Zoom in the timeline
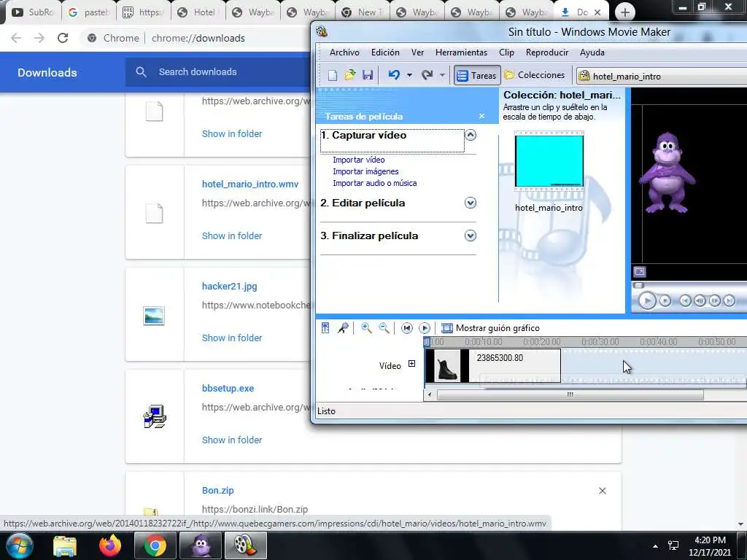Screen dimensions: 747x560 click(366, 327)
